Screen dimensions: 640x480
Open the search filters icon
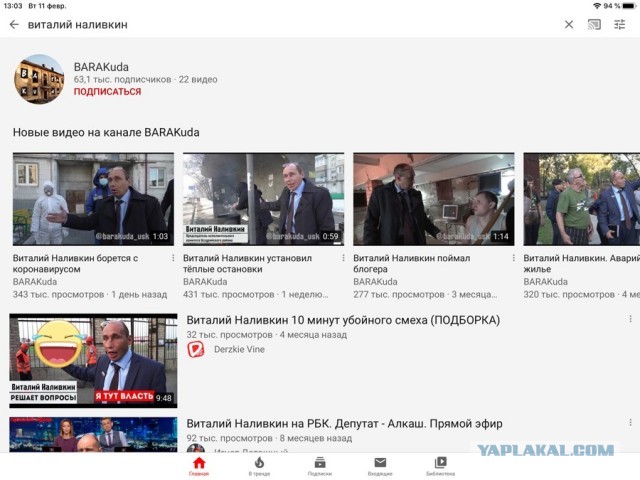(620, 24)
